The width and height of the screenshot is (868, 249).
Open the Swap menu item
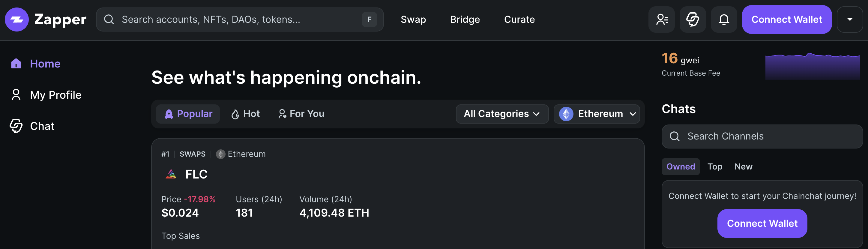point(413,19)
